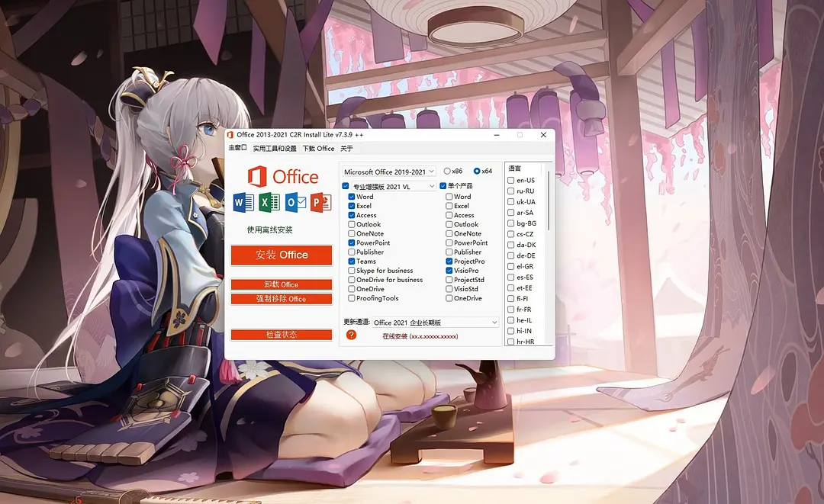The height and width of the screenshot is (504, 824).
Task: Enable the Skype for business checkbox
Action: tap(352, 271)
